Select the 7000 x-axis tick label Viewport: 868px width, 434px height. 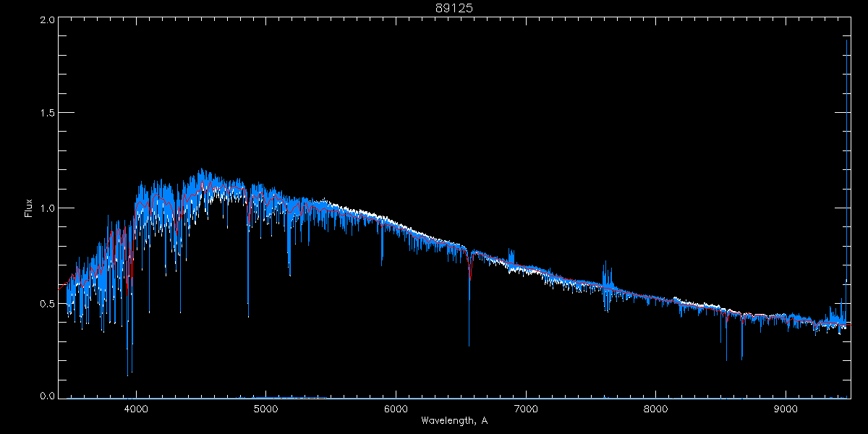click(x=526, y=408)
